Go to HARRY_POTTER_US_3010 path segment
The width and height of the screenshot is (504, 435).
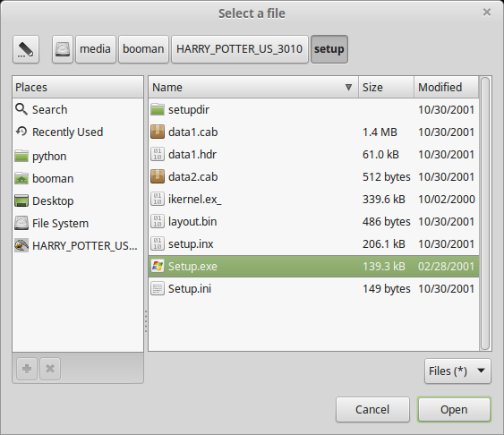(x=239, y=49)
